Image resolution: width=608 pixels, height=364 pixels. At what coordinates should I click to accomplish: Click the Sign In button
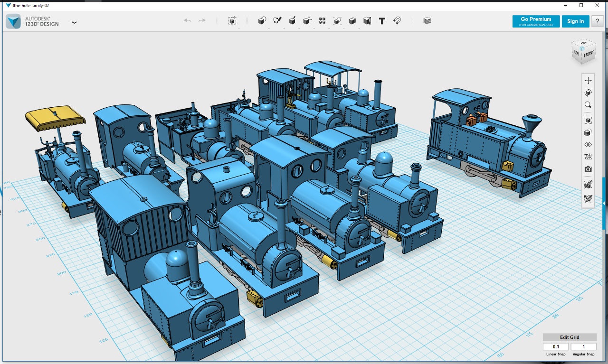pyautogui.click(x=576, y=21)
